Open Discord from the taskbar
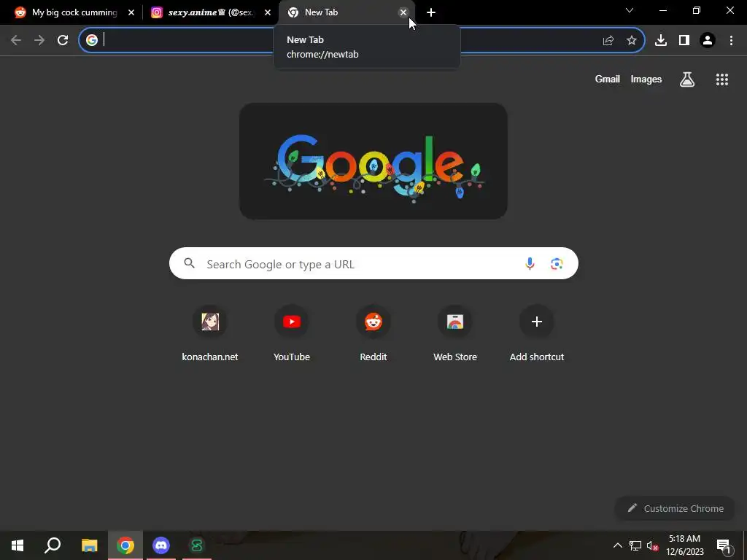This screenshot has width=747, height=560. (x=161, y=545)
